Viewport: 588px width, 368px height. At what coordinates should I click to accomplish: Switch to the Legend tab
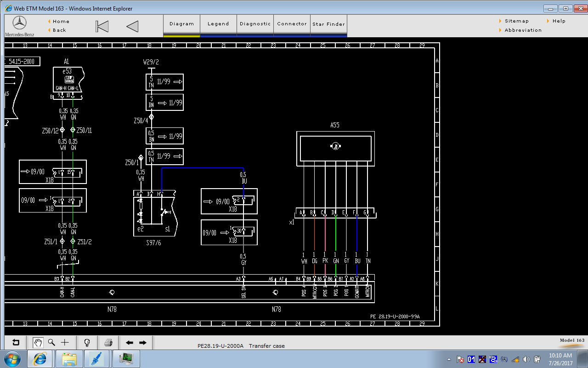(x=218, y=24)
